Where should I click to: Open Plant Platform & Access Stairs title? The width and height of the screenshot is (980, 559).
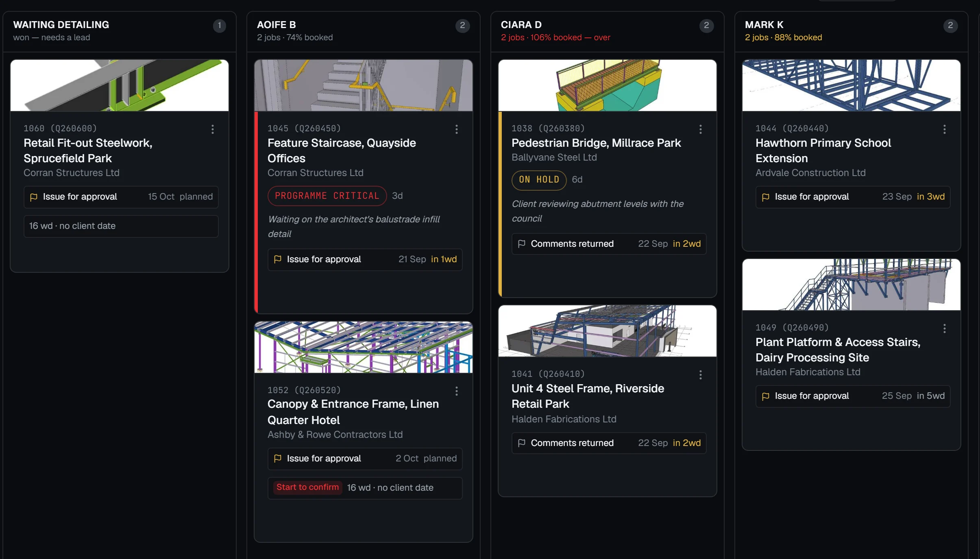(x=838, y=350)
